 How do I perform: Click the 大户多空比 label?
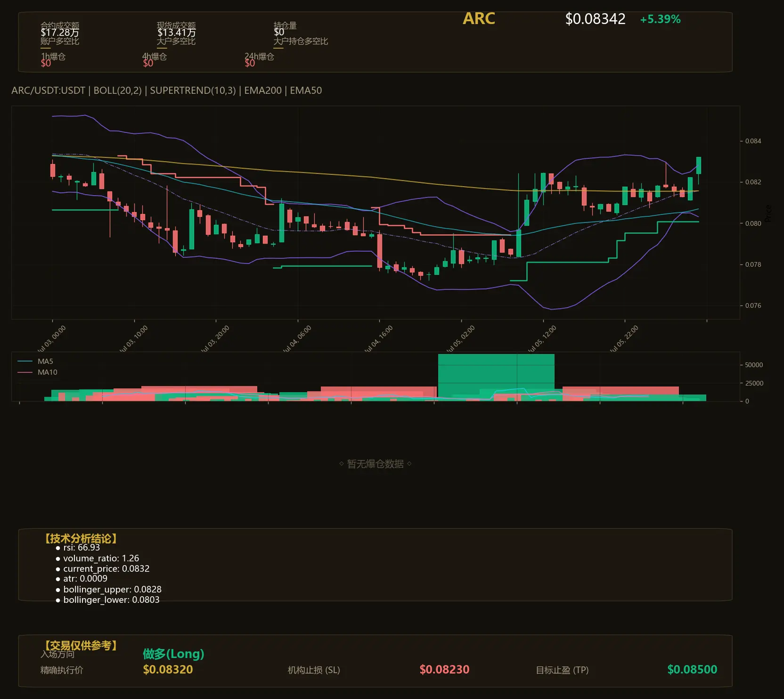176,41
